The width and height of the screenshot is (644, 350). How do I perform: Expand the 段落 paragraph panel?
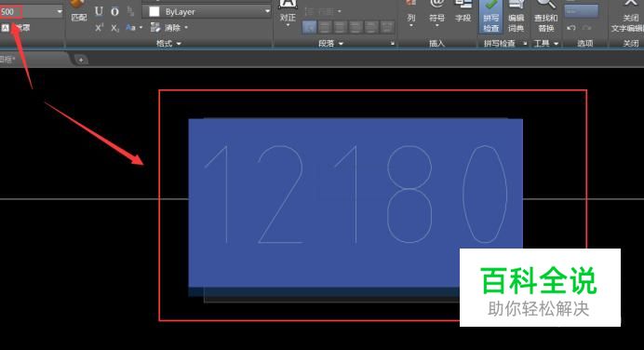coord(330,43)
